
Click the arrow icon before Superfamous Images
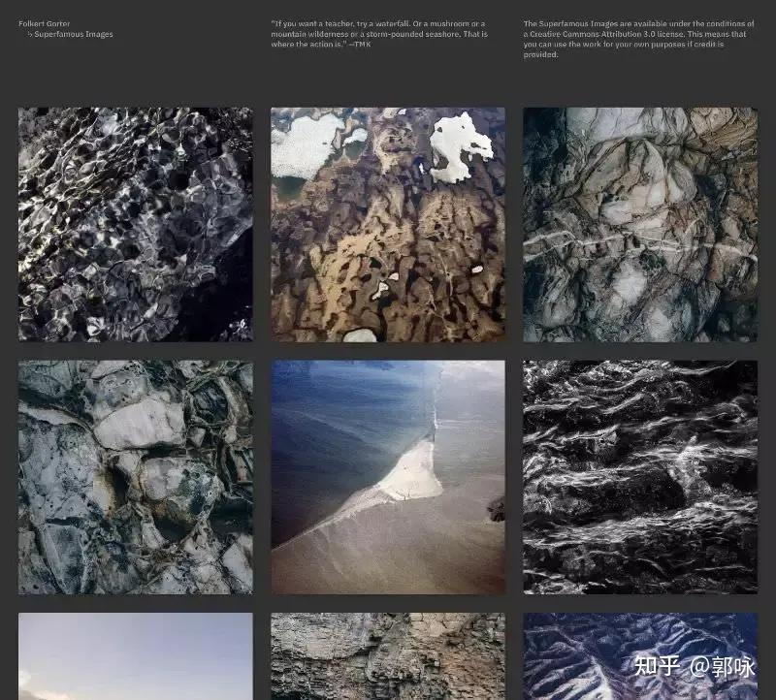point(29,35)
